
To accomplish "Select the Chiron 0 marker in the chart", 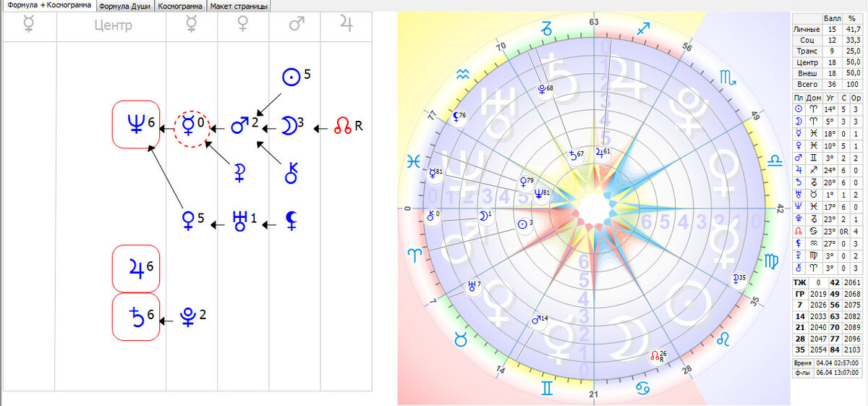I will (433, 215).
